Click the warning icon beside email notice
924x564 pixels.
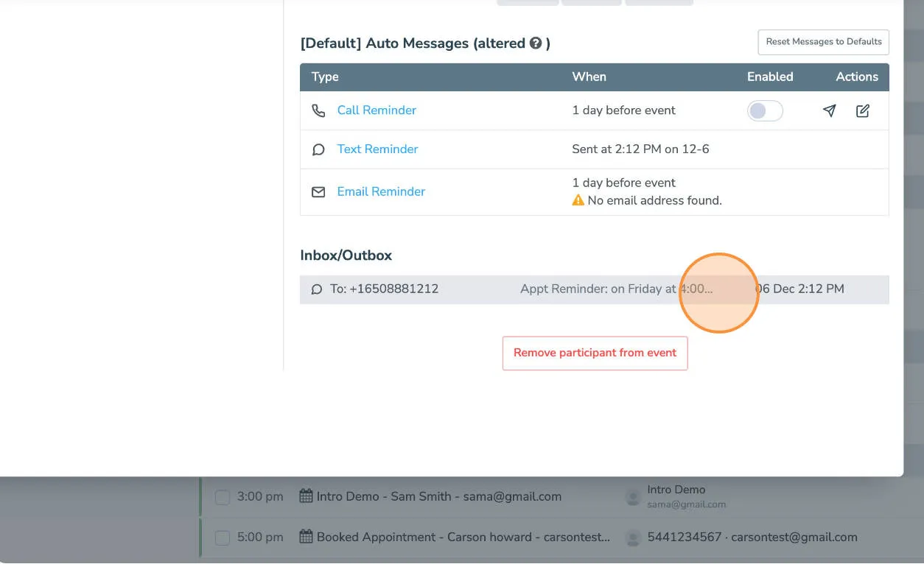click(x=578, y=200)
